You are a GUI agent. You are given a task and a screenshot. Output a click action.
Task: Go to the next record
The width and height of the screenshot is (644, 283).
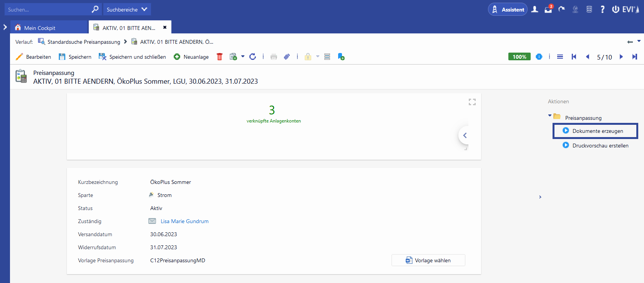click(x=621, y=57)
